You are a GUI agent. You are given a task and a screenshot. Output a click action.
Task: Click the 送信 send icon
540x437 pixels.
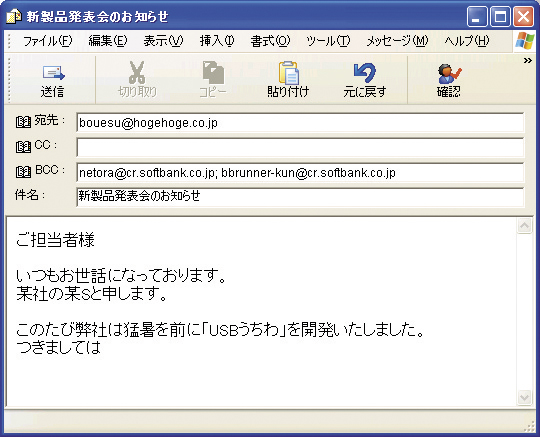pyautogui.click(x=53, y=73)
